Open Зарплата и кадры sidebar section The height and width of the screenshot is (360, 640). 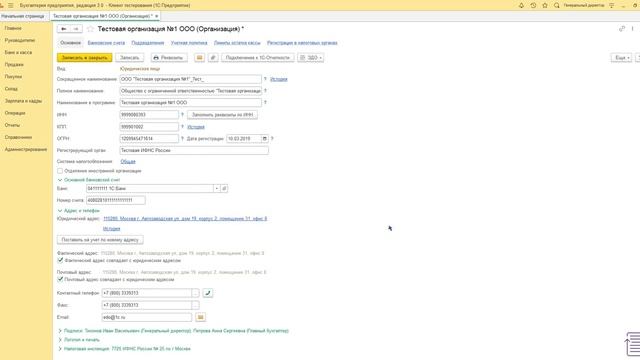pyautogui.click(x=23, y=101)
